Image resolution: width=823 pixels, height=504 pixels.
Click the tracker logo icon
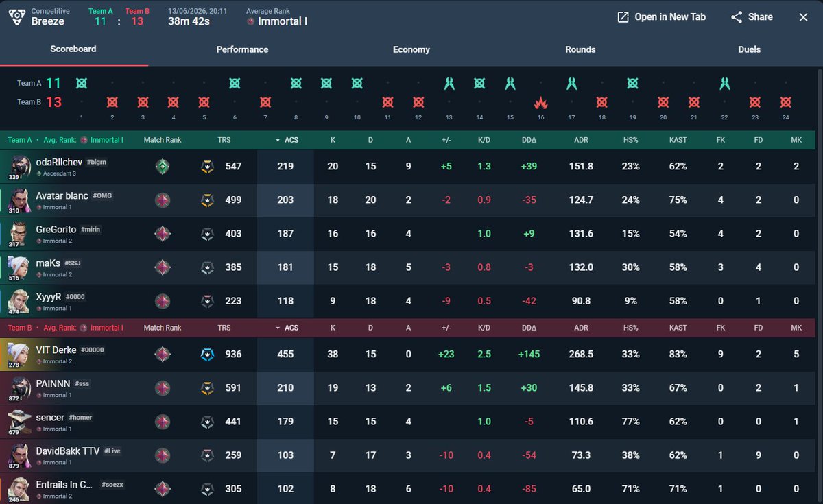point(18,17)
